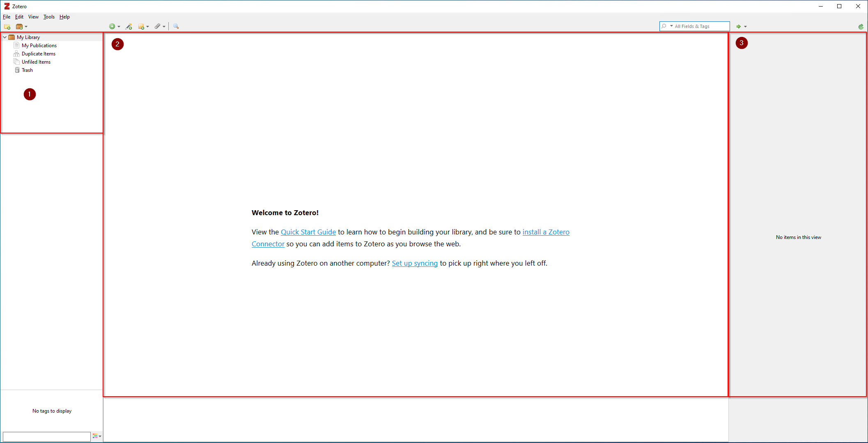This screenshot has height=443, width=868.
Task: Maximize or restore the Zotero window
Action: point(839,6)
